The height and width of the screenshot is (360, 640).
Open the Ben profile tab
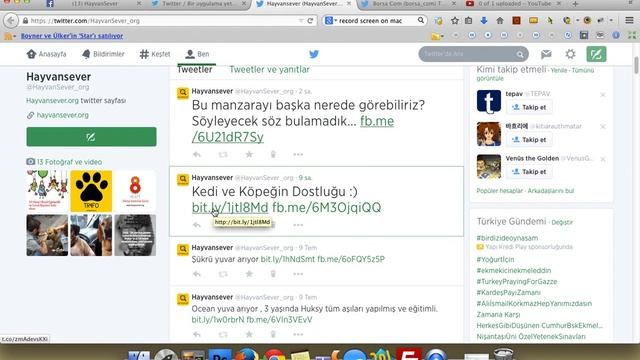coord(197,54)
